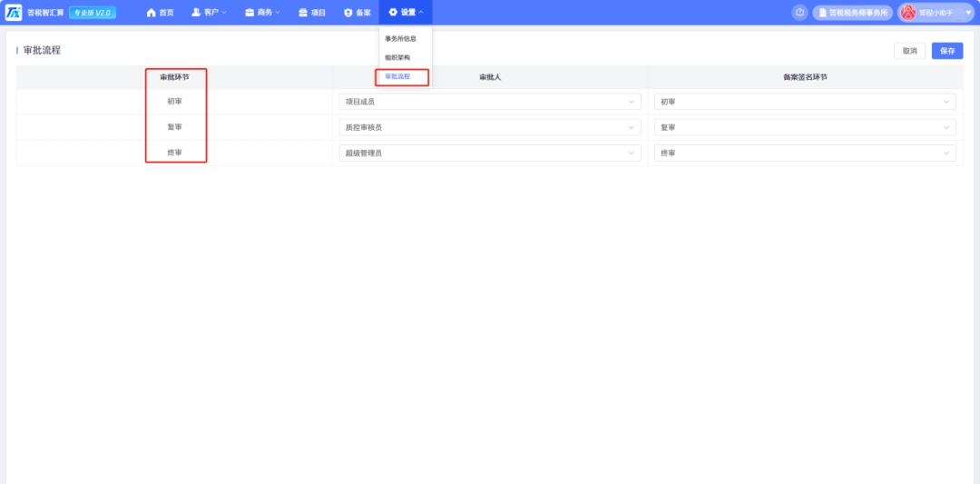Open the 项目 navigation item

tap(312, 13)
